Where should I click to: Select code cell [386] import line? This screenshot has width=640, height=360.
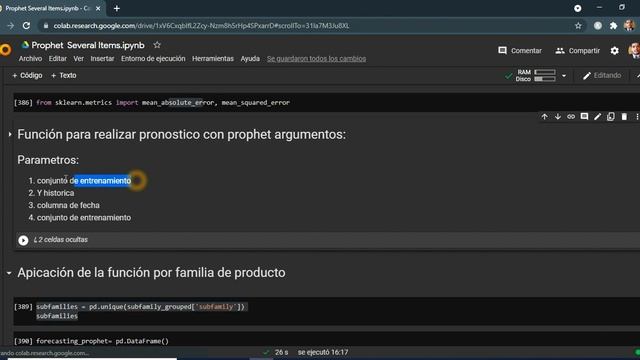coord(163,102)
